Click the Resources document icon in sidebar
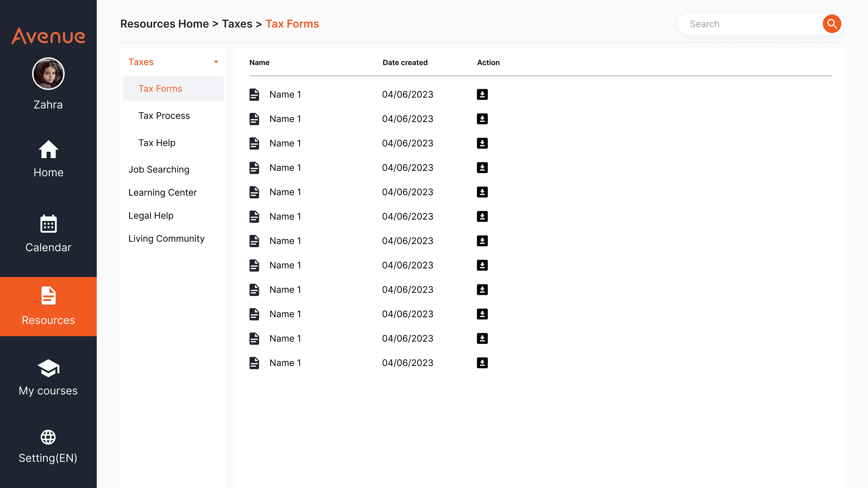868x488 pixels. [48, 295]
